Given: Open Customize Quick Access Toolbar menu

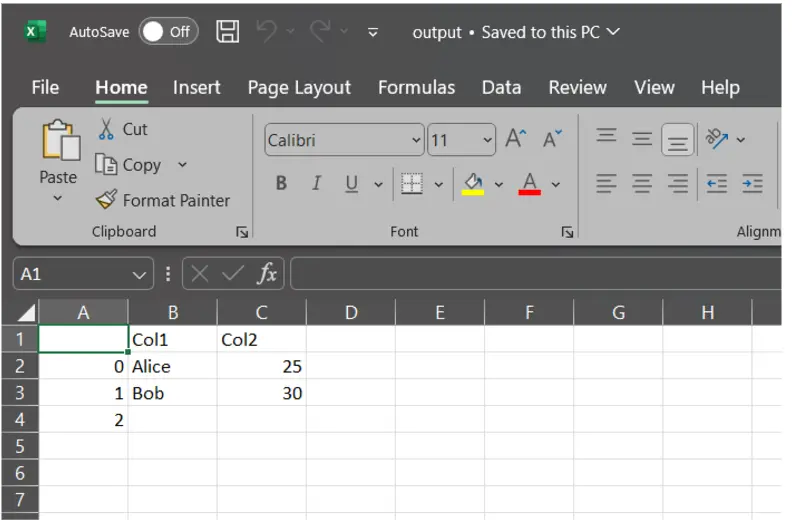Looking at the screenshot, I should coord(373,33).
